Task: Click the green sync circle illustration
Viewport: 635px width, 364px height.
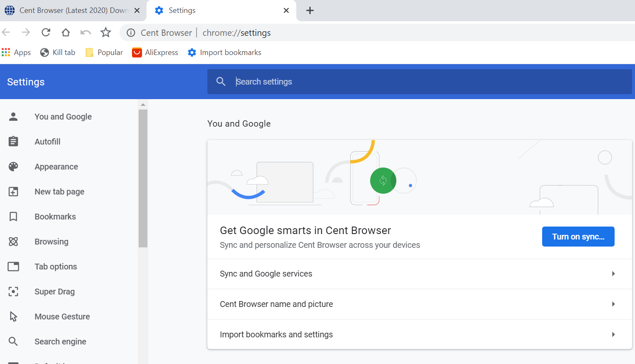Action: click(383, 180)
